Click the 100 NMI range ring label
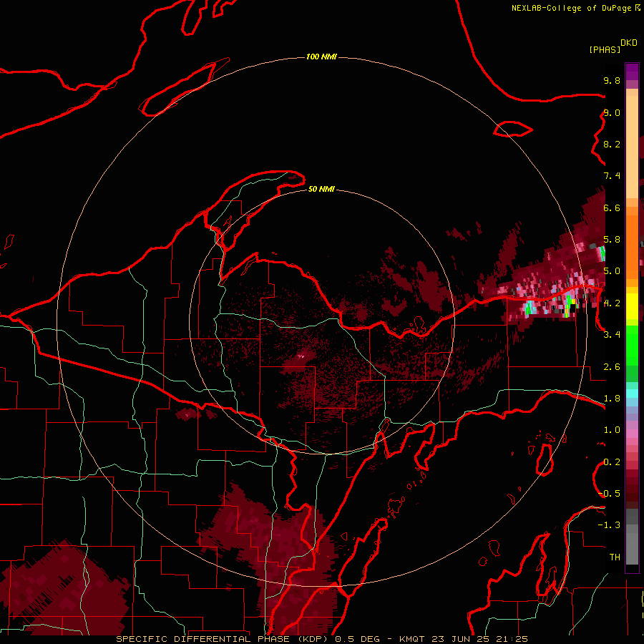 (x=321, y=57)
